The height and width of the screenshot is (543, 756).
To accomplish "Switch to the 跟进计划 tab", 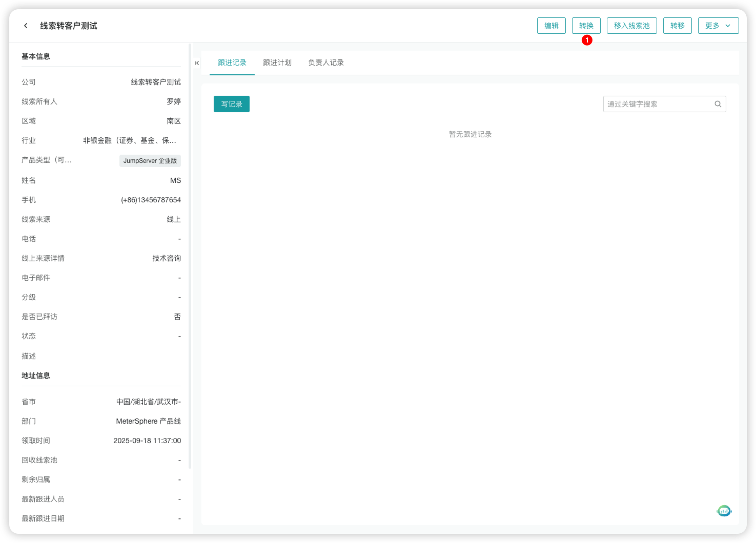I will tap(276, 62).
